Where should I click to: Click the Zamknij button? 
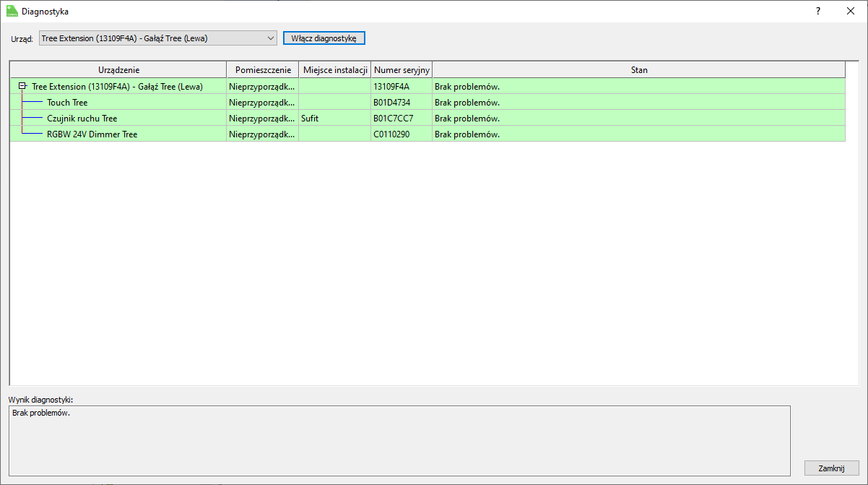pos(831,468)
